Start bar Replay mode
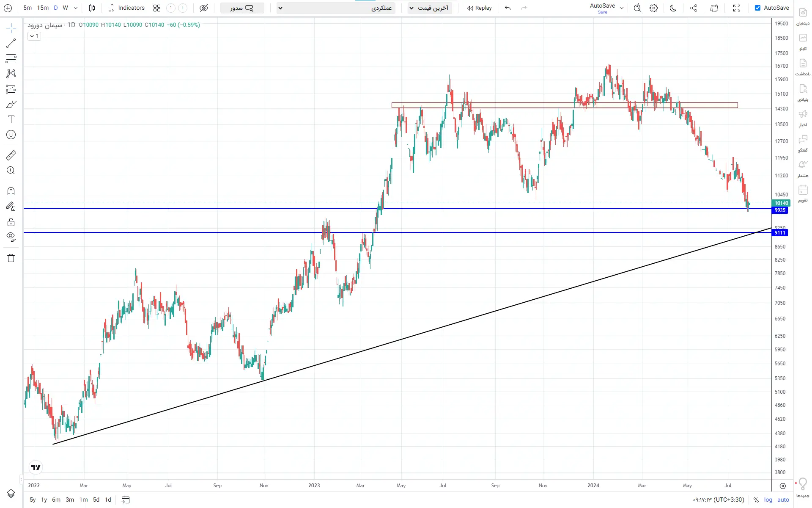 point(480,8)
